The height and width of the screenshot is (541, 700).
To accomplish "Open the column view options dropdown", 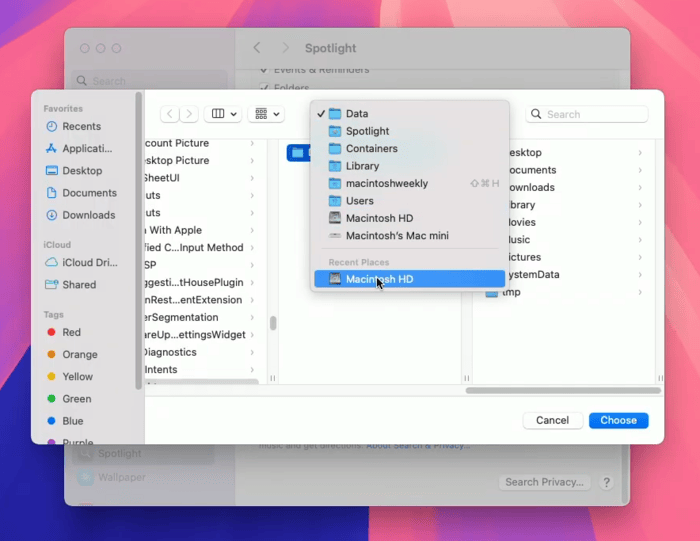I will click(x=223, y=114).
